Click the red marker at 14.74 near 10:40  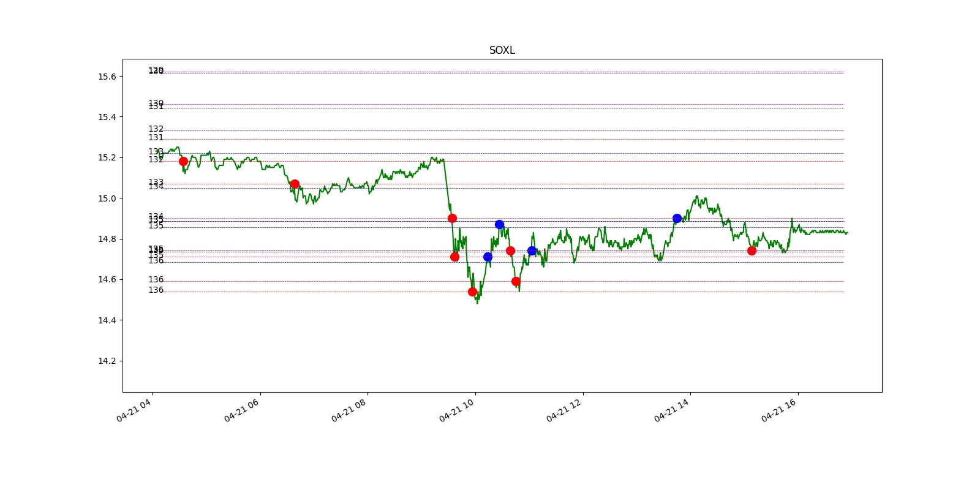510,251
